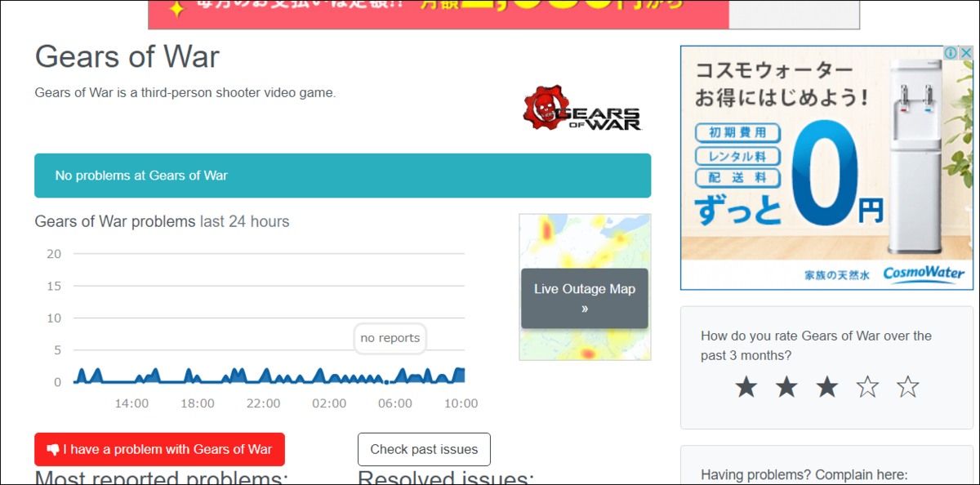
Task: Rate Gears of War one star
Action: click(x=746, y=386)
